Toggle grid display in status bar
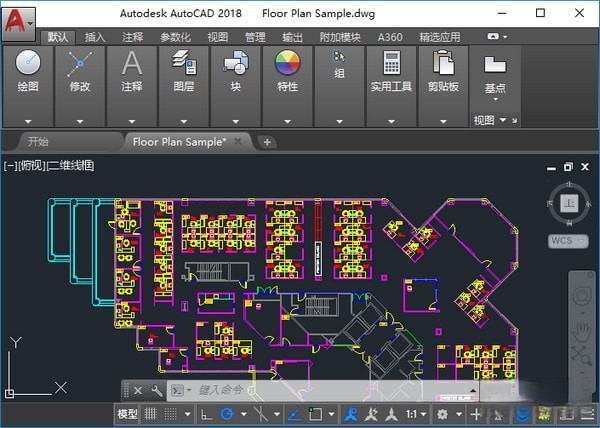Viewport: 600px width, 428px height. [x=152, y=414]
